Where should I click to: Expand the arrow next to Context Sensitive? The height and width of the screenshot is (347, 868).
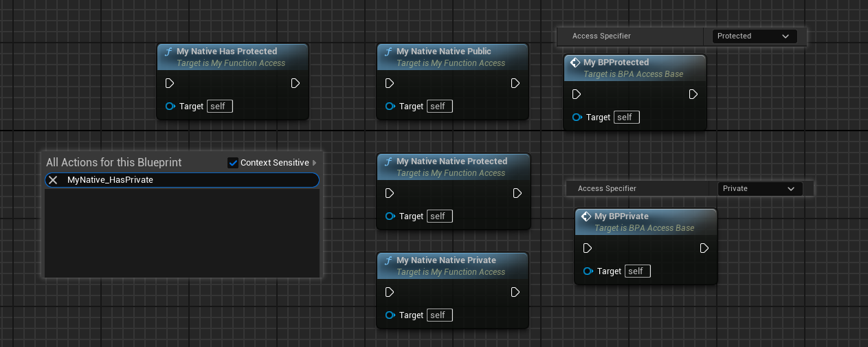315,163
